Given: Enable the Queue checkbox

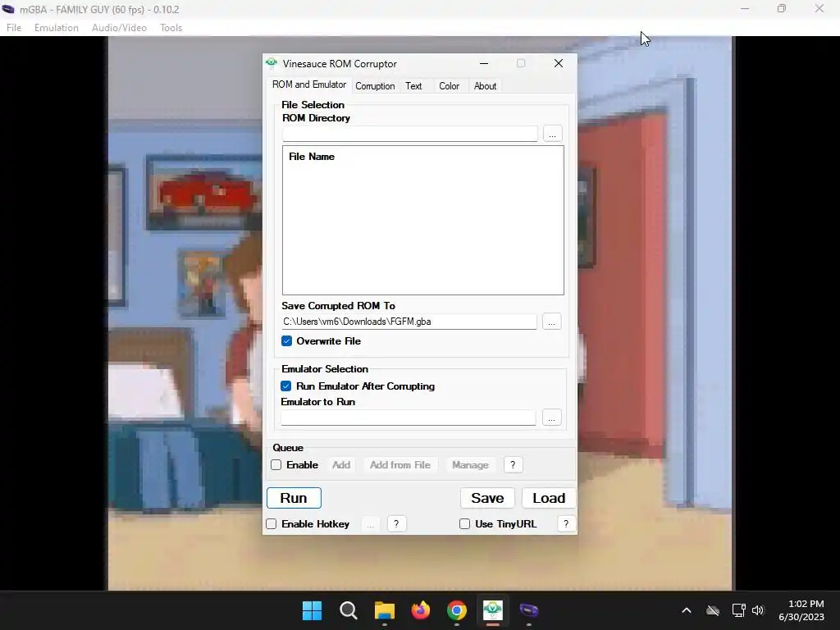Looking at the screenshot, I should [276, 465].
